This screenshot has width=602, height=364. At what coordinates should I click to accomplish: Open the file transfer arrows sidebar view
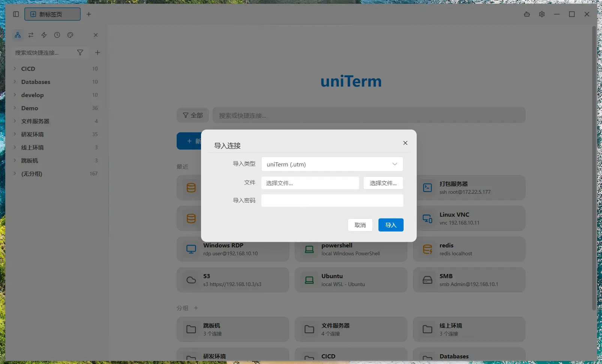31,35
